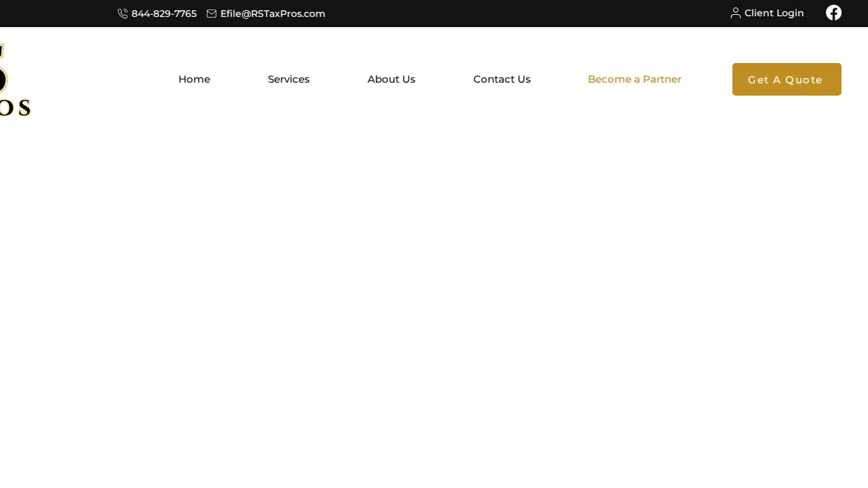This screenshot has width=868, height=488.
Task: Open the Services menu item
Action: (x=289, y=79)
